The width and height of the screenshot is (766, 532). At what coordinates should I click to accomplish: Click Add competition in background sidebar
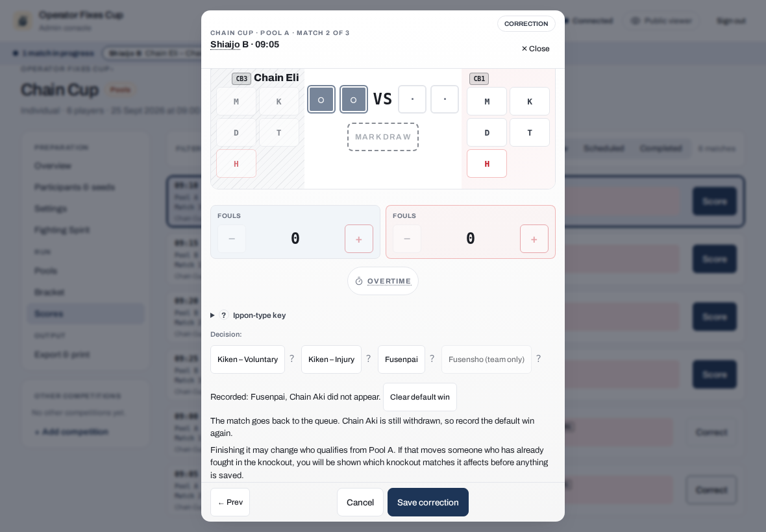[x=72, y=432]
